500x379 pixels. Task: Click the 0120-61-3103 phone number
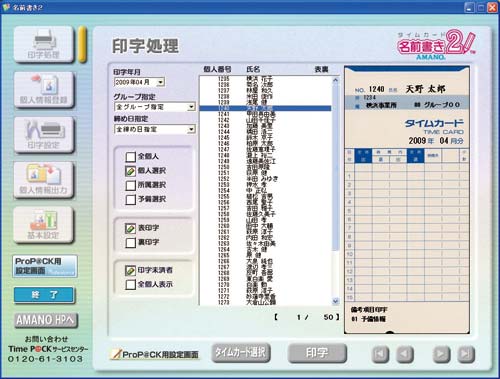[x=45, y=359]
